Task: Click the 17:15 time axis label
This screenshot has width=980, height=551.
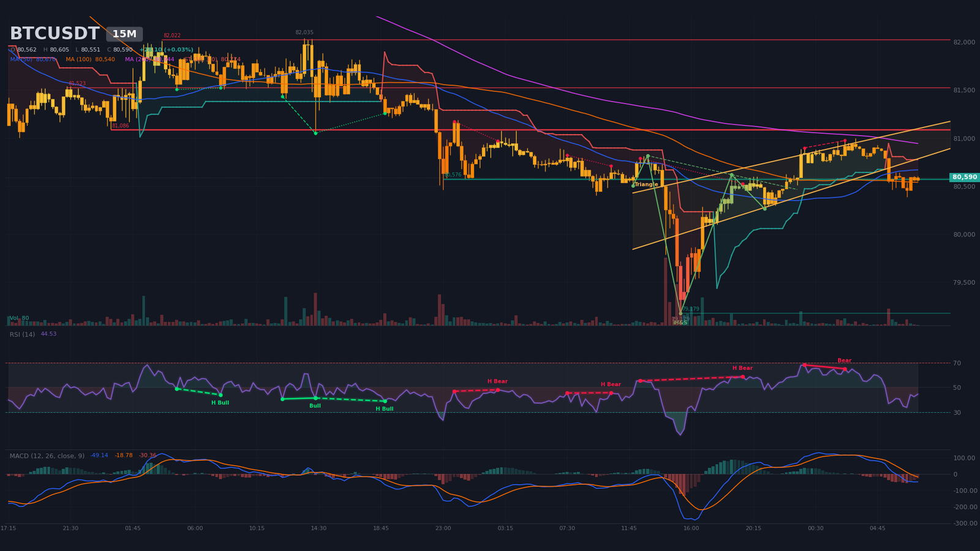Action: [9, 528]
